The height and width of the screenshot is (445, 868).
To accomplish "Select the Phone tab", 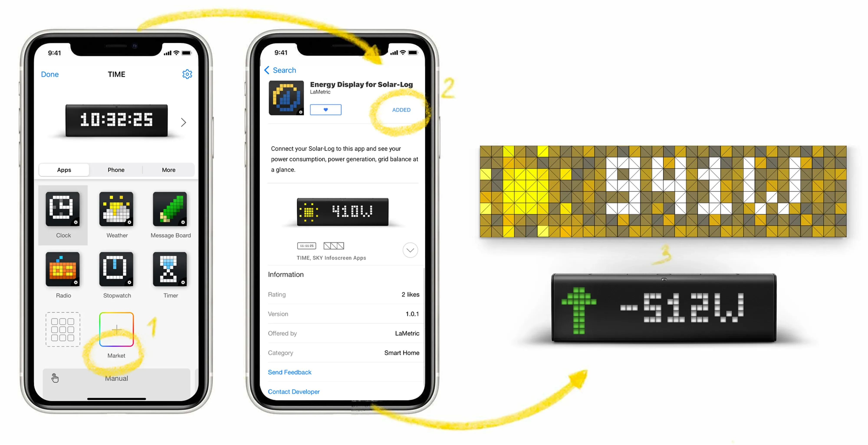I will (x=116, y=170).
